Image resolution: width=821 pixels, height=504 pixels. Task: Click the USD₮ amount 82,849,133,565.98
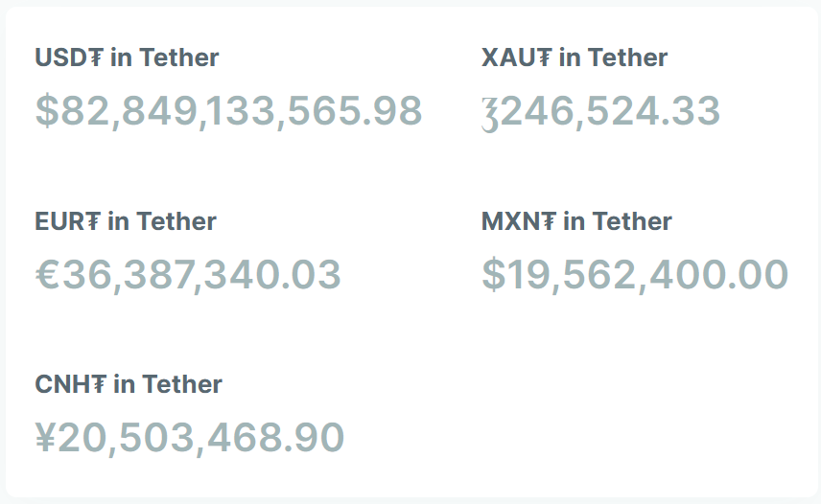(x=241, y=111)
